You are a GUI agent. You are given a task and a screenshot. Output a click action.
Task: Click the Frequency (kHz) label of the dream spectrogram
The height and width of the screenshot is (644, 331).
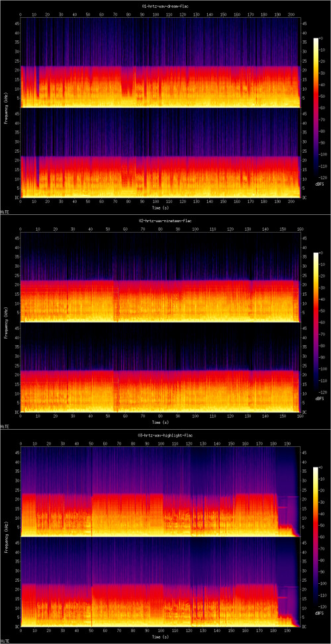pyautogui.click(x=7, y=108)
